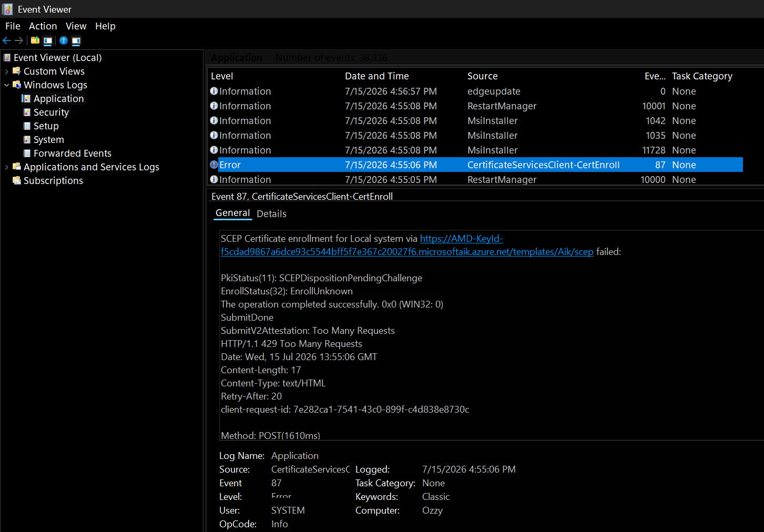Click the 'PkiStatus(11)' description line
The height and width of the screenshot is (532, 764).
coord(321,278)
